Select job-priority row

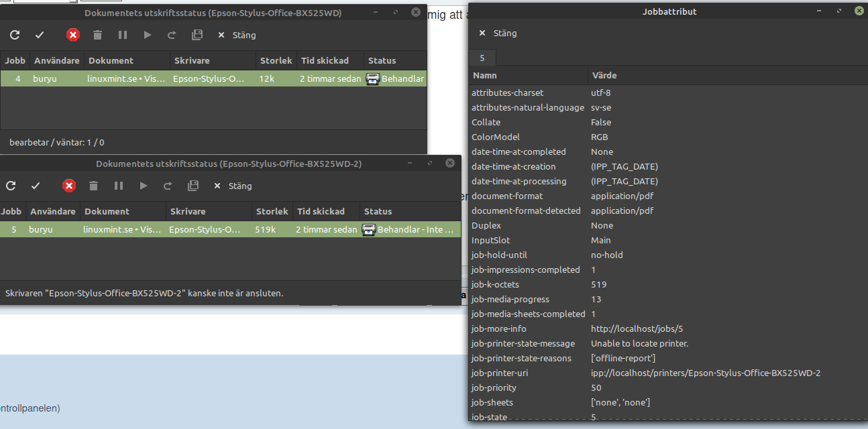pyautogui.click(x=668, y=387)
